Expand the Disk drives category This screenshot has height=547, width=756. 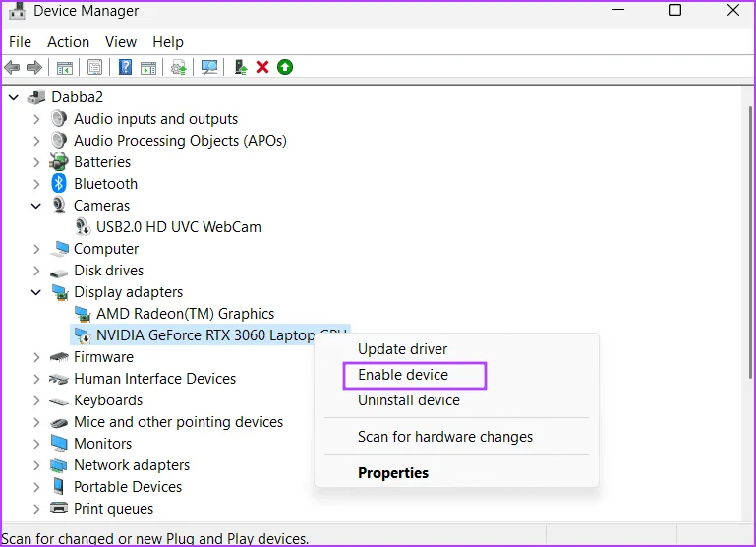(x=36, y=271)
